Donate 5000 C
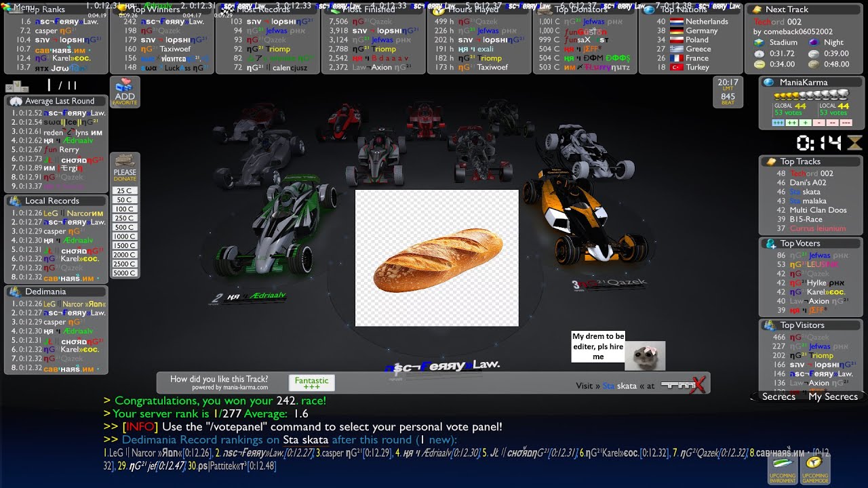Screen dimensions: 868x488 (125, 273)
